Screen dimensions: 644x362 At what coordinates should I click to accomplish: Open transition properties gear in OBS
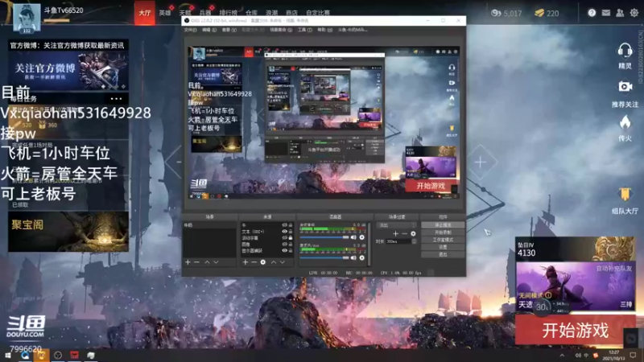(x=413, y=233)
